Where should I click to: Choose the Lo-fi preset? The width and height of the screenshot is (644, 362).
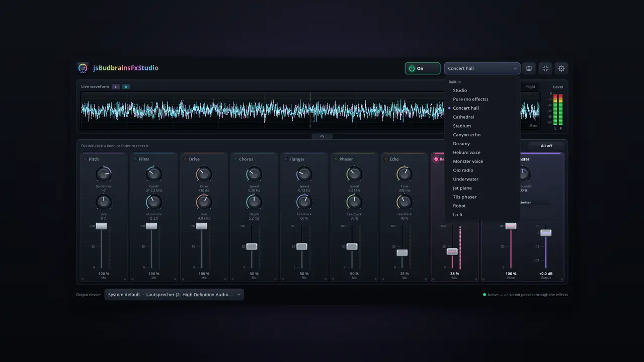[482, 215]
